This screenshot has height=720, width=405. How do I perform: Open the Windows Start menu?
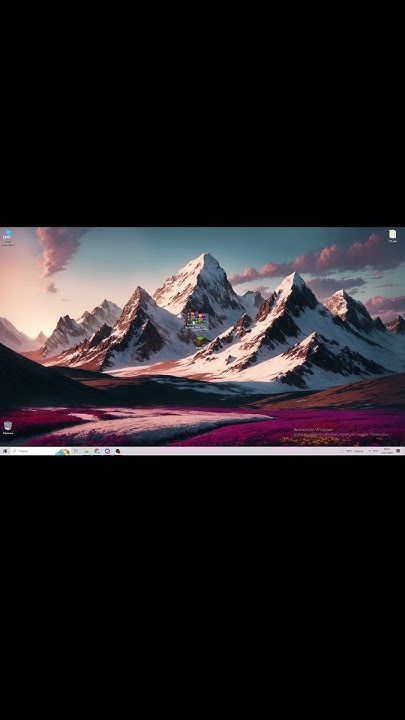5,451
